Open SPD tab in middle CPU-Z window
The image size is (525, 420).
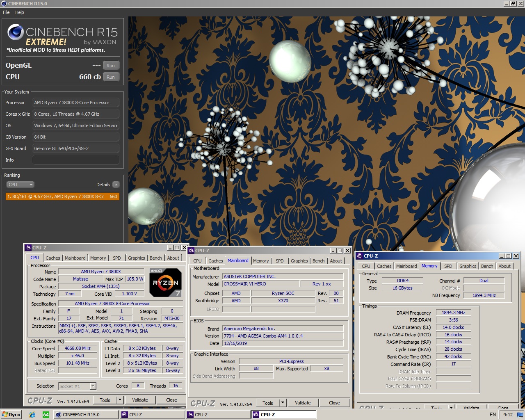click(280, 261)
